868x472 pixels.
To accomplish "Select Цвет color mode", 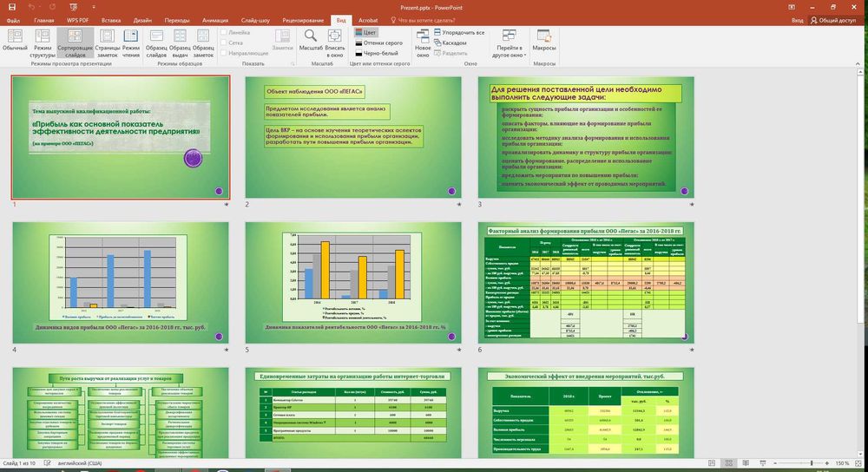I will [x=365, y=33].
